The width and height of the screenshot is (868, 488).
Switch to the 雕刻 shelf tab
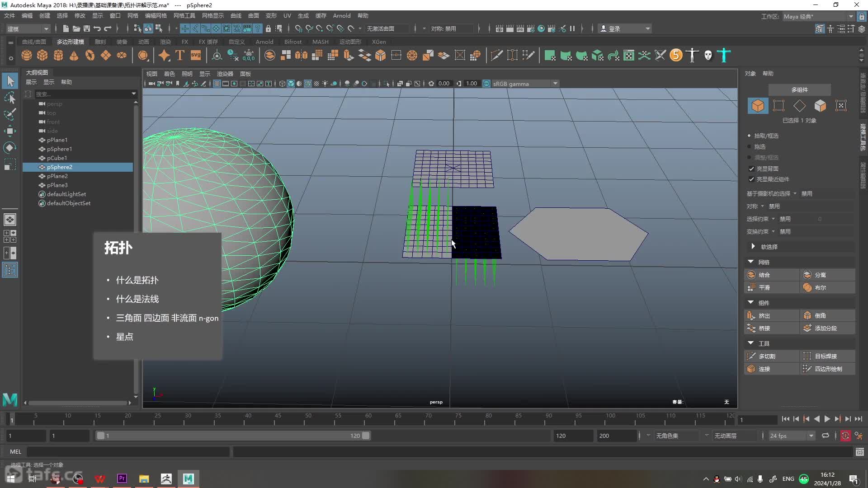100,42
